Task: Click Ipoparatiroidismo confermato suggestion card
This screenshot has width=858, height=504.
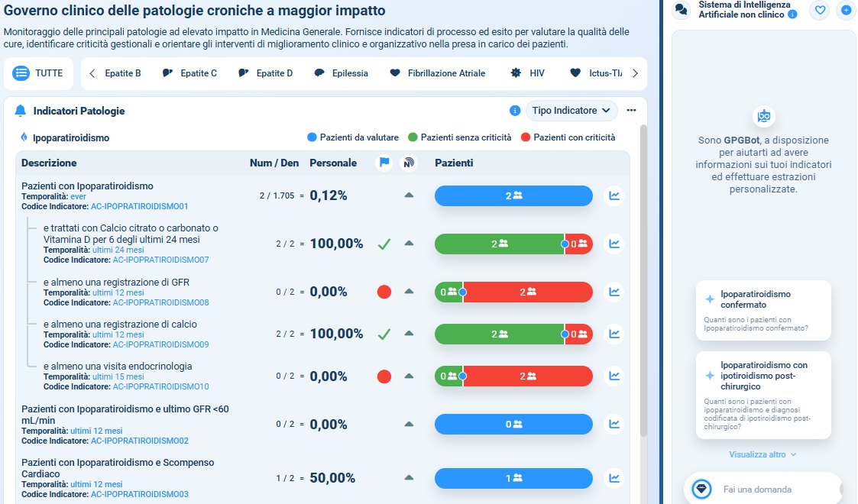Action: click(x=763, y=311)
